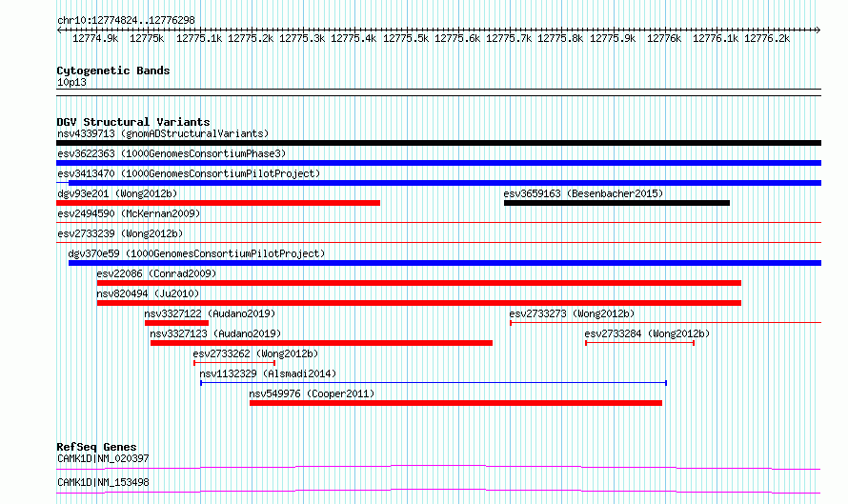The image size is (848, 504).
Task: Open CAMK1D|NM_020397 gene label
Action: point(103,458)
